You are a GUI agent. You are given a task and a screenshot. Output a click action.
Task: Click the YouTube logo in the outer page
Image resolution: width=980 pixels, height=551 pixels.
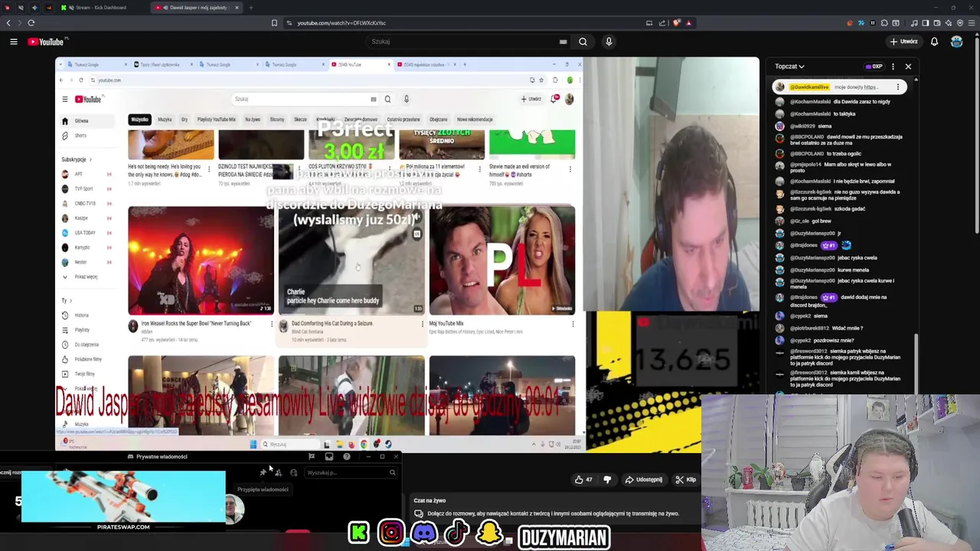point(47,41)
